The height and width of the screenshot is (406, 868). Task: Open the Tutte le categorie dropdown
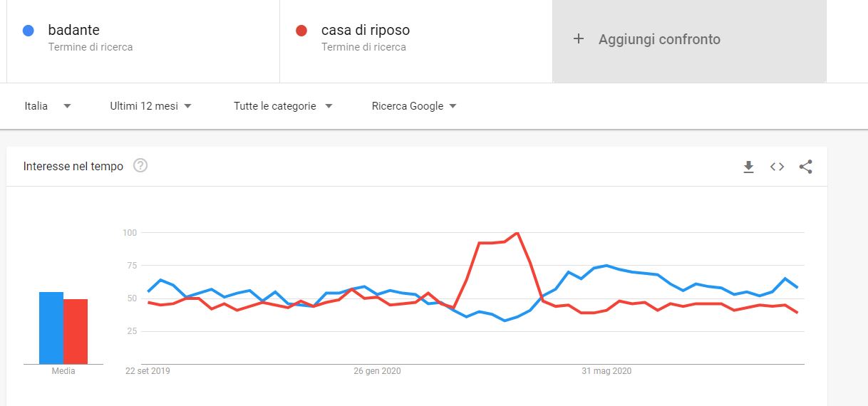click(283, 106)
